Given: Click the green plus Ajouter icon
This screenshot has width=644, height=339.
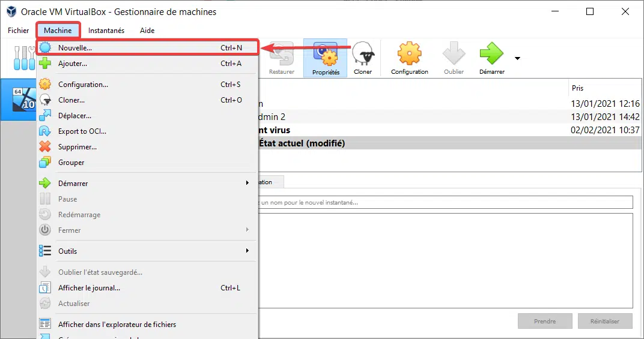Looking at the screenshot, I should pos(45,63).
